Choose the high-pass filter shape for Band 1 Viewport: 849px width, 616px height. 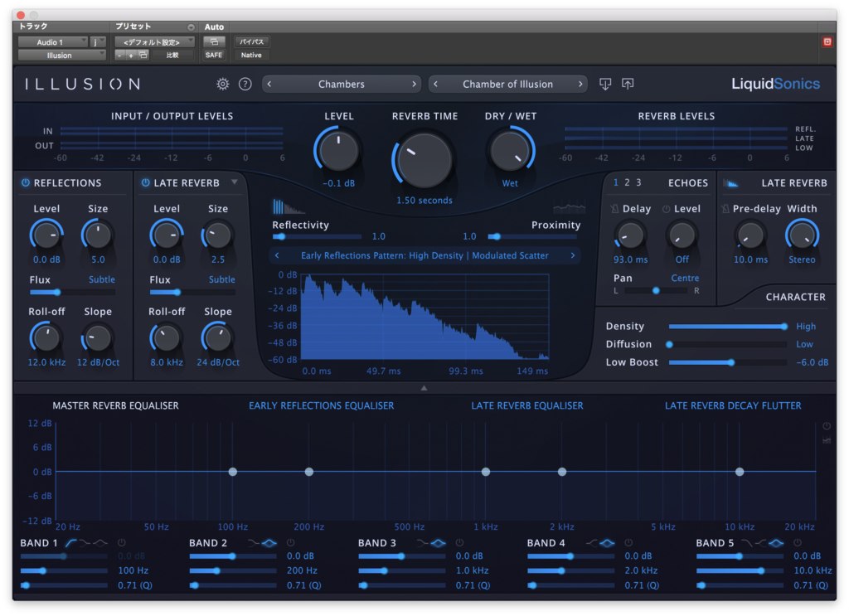point(73,543)
